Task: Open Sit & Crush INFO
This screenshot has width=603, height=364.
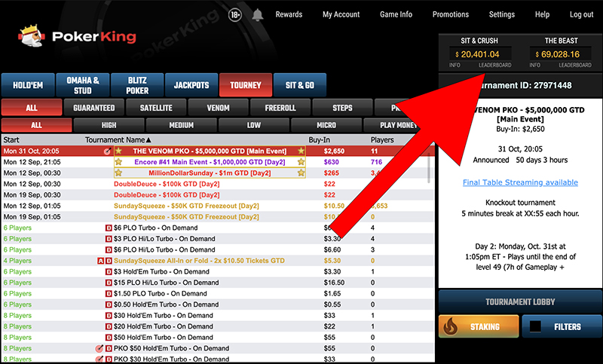Action: (x=455, y=65)
